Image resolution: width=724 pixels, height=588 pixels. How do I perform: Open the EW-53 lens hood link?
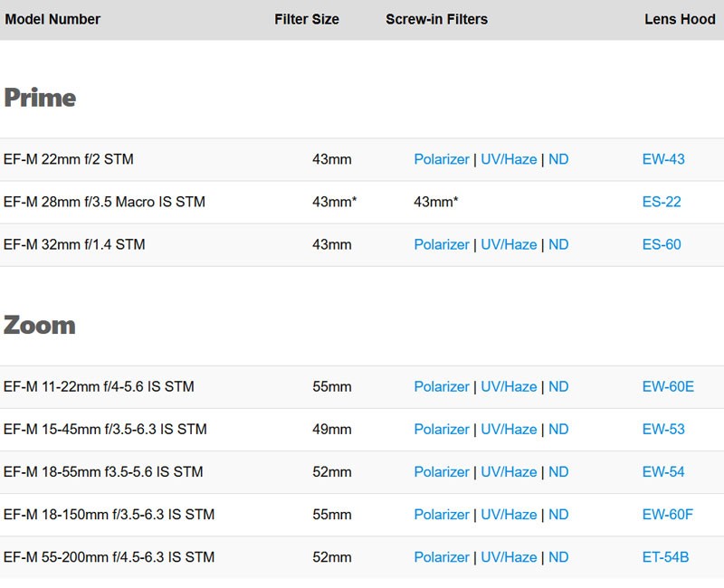point(662,429)
